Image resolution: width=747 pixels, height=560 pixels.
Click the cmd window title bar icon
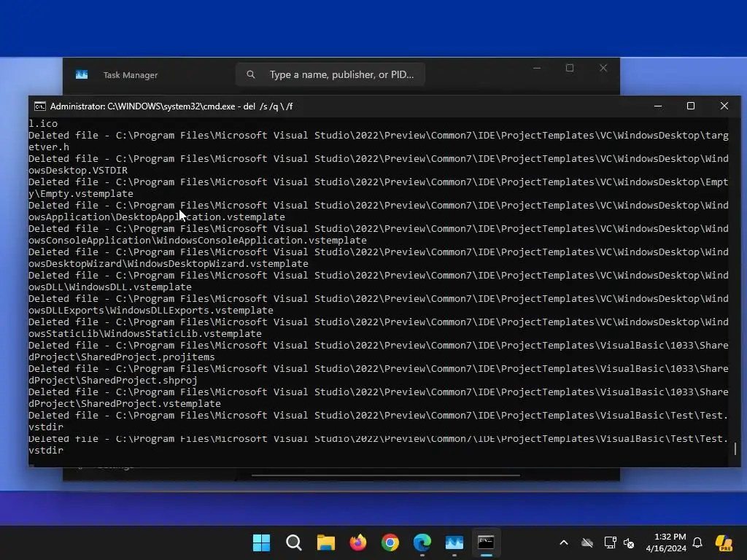(x=40, y=106)
